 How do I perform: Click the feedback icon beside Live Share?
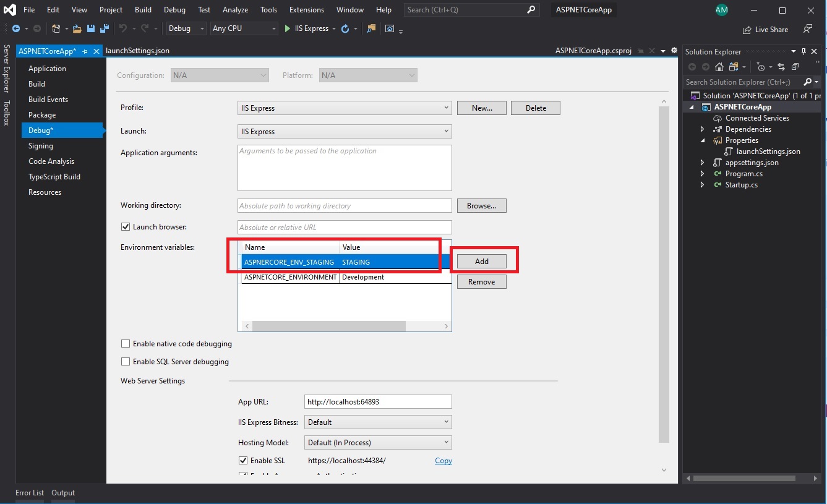pos(808,28)
